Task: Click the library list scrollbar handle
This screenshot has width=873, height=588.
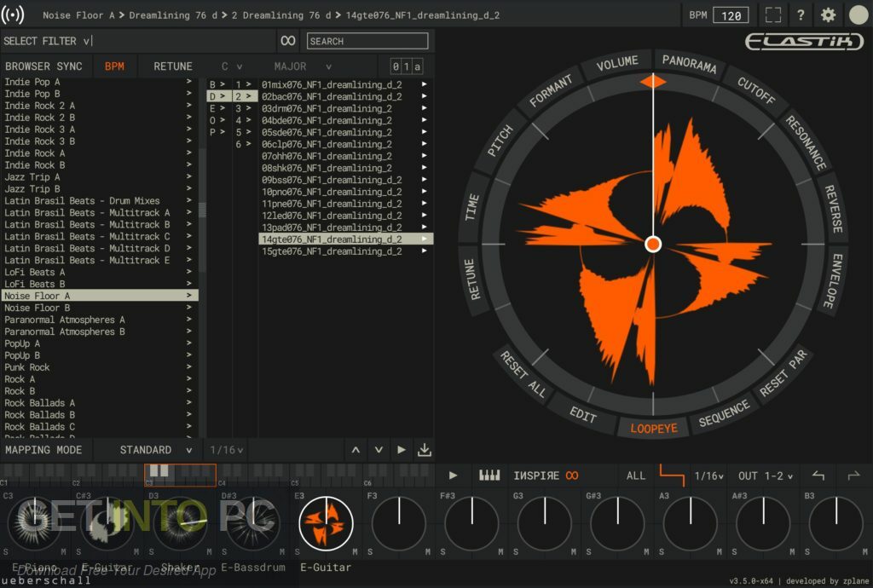Action: (x=202, y=209)
